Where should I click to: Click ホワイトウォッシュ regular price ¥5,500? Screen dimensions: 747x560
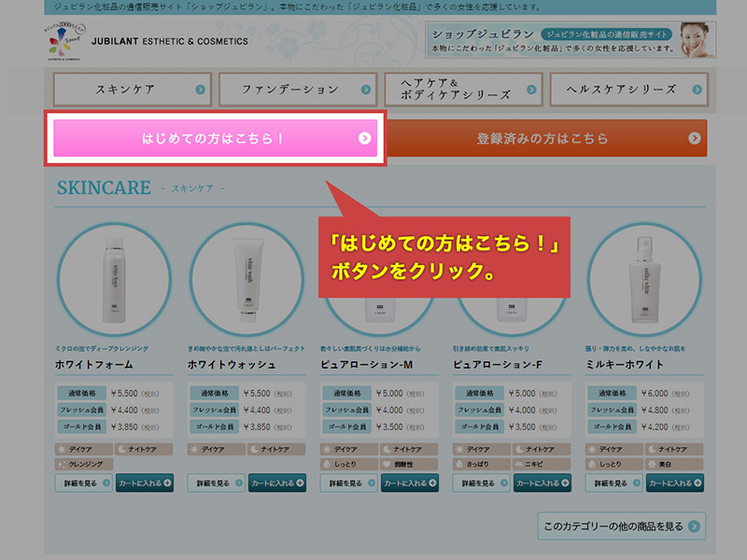[x=257, y=393]
